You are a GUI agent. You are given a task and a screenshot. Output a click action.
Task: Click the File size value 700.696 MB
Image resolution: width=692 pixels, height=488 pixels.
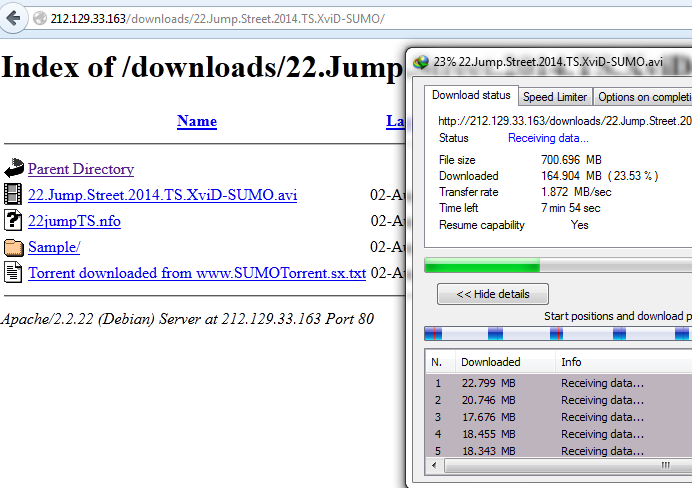click(571, 160)
